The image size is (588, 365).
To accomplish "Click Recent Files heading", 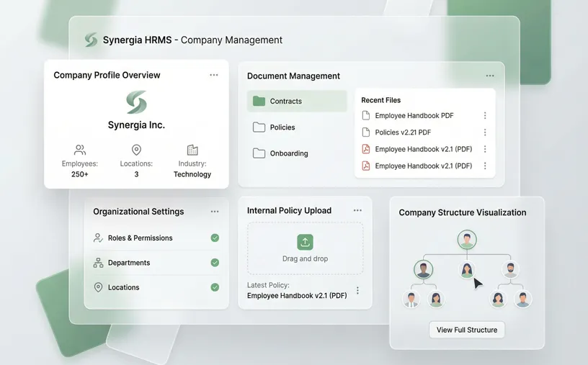I will click(380, 100).
